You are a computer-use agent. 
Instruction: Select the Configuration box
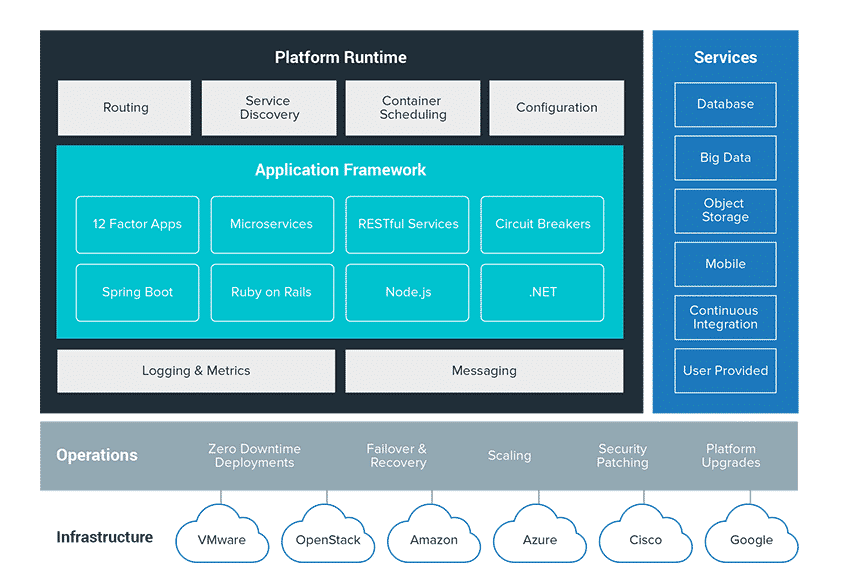[x=556, y=108]
